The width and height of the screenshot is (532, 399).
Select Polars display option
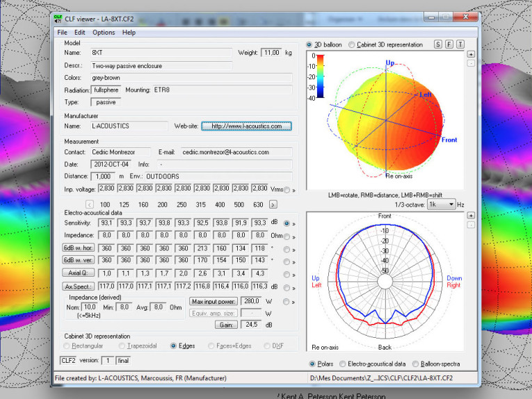coord(321,364)
